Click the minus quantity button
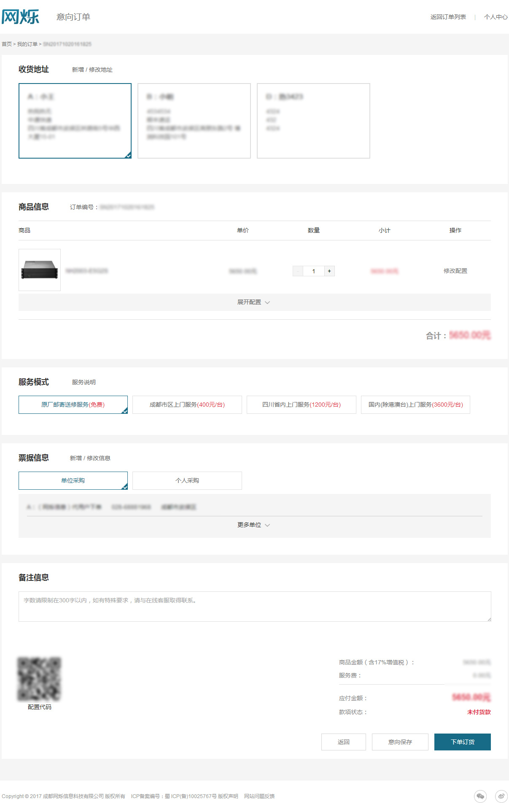The height and width of the screenshot is (812, 509). [298, 271]
